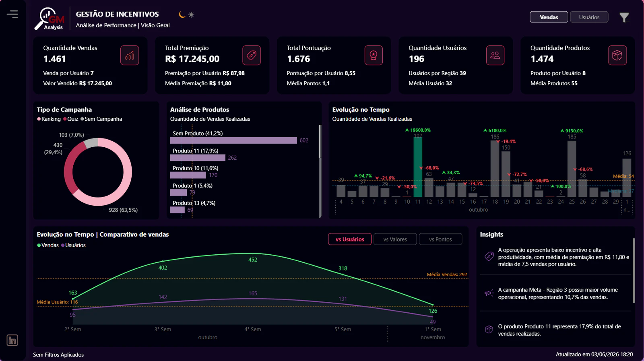Select the Produto 10 bar
This screenshot has height=361, width=644.
188,175
